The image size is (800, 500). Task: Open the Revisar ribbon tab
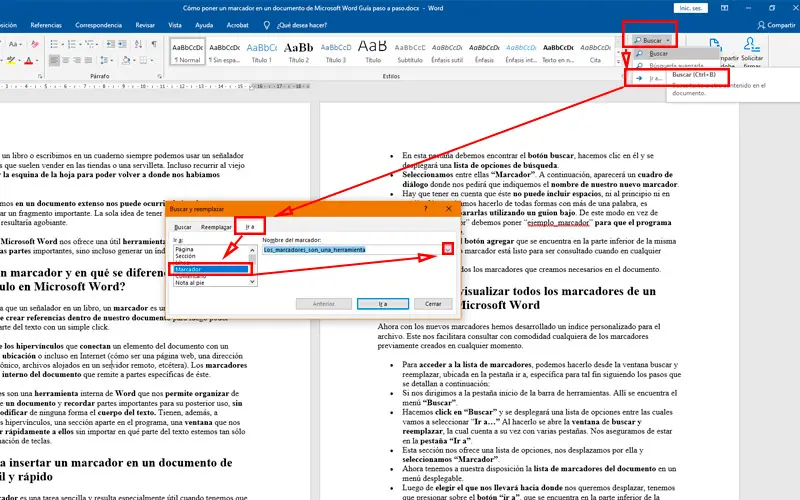(145, 25)
